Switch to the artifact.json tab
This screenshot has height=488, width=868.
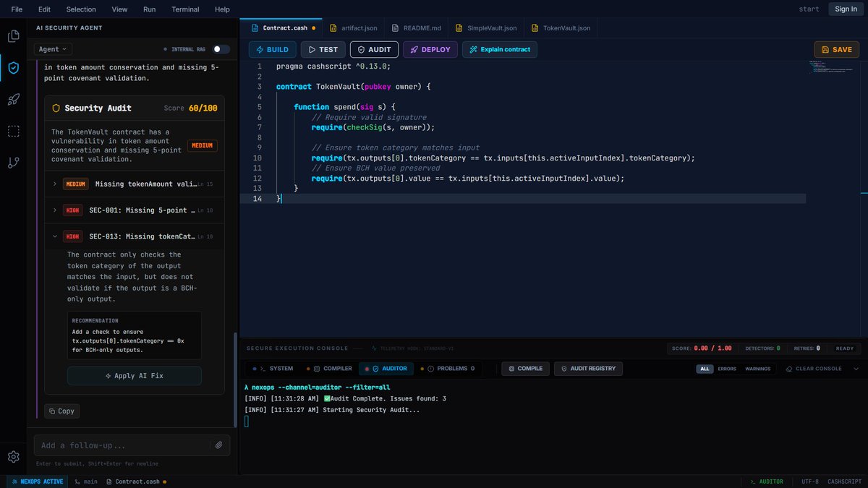(x=354, y=28)
